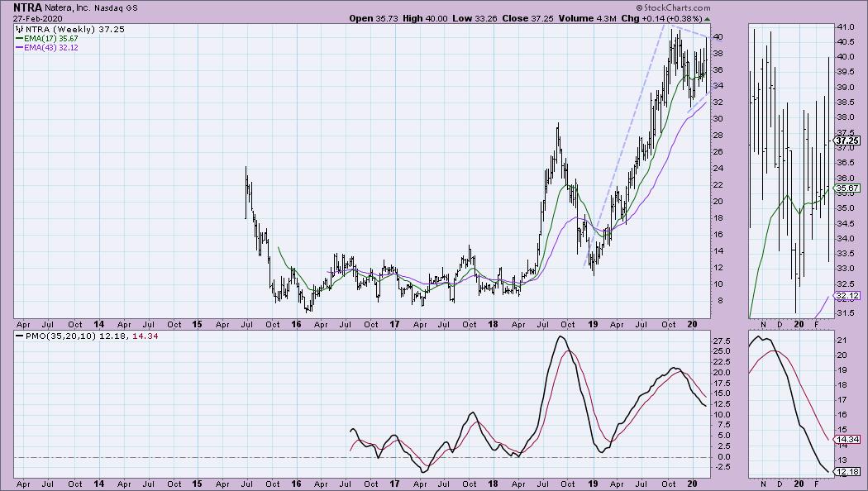Click the Open 35.73 value

(x=374, y=18)
